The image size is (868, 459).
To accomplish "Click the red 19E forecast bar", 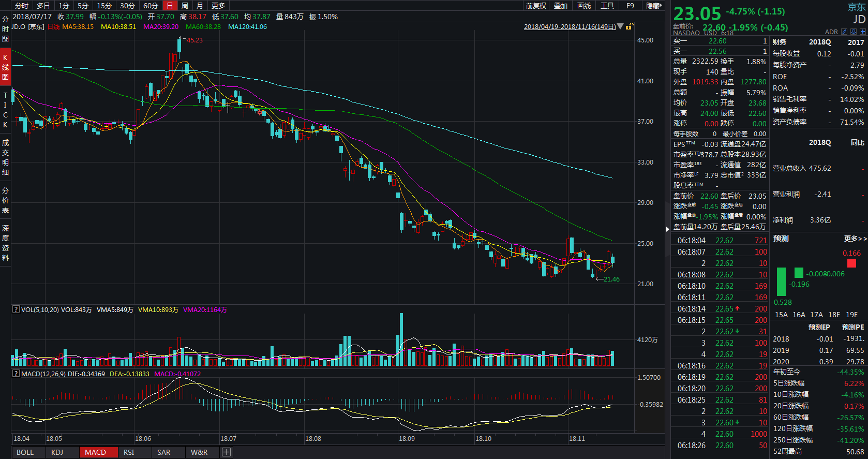I will coord(851,263).
